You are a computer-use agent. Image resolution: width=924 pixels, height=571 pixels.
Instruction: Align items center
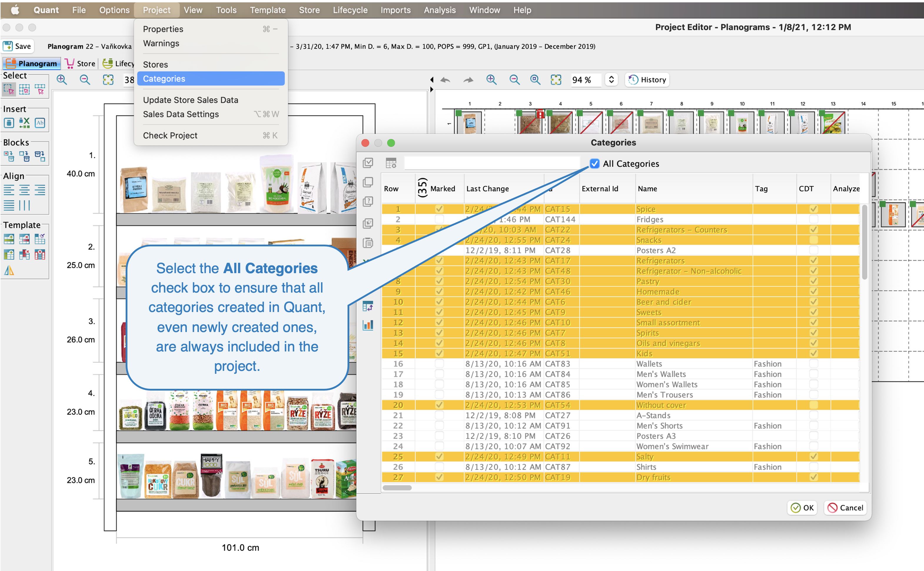[24, 190]
